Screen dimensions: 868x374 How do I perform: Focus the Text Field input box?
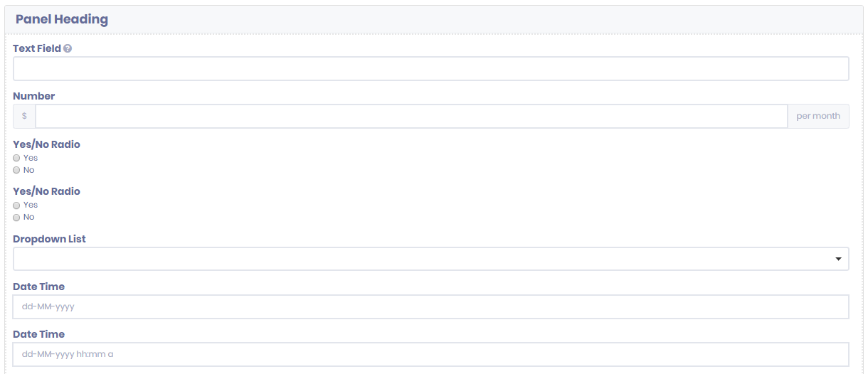tap(430, 69)
